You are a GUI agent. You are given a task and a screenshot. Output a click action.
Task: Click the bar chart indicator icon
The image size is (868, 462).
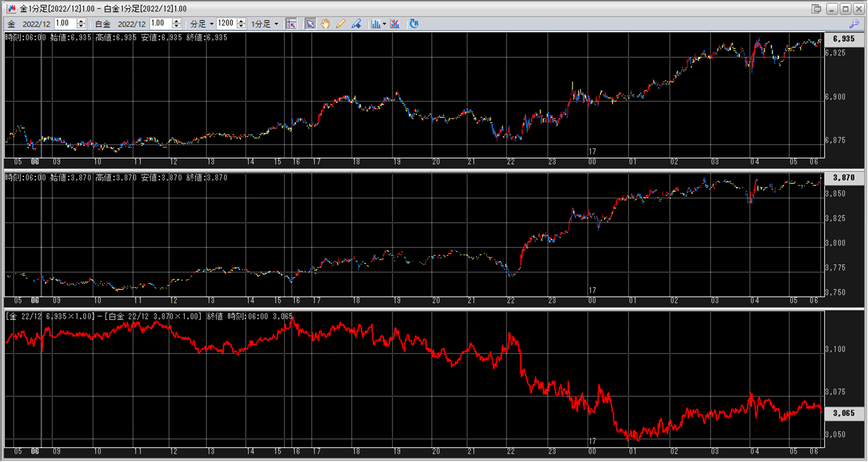(375, 24)
